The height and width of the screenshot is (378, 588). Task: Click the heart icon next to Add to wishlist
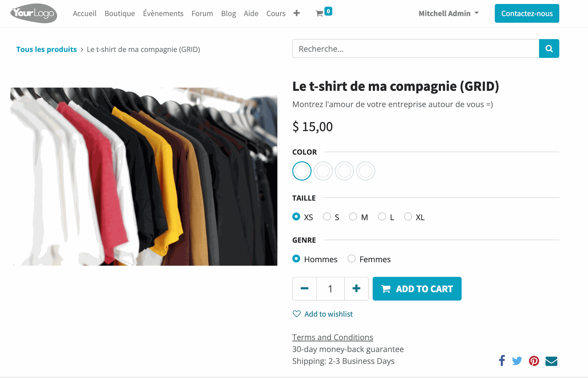tap(296, 314)
